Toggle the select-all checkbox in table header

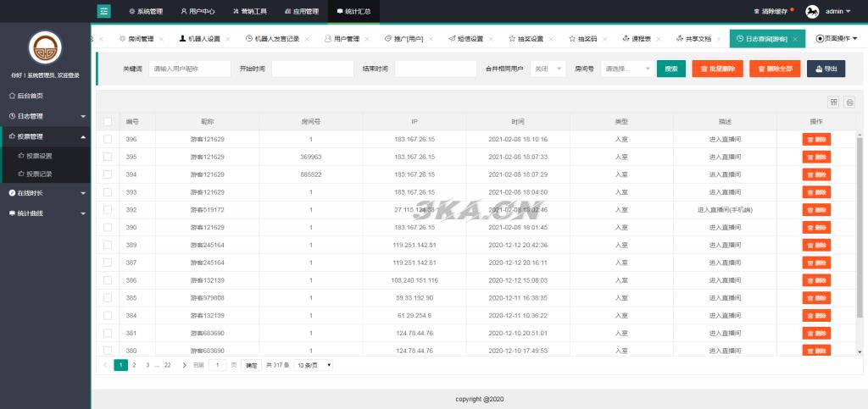(108, 122)
